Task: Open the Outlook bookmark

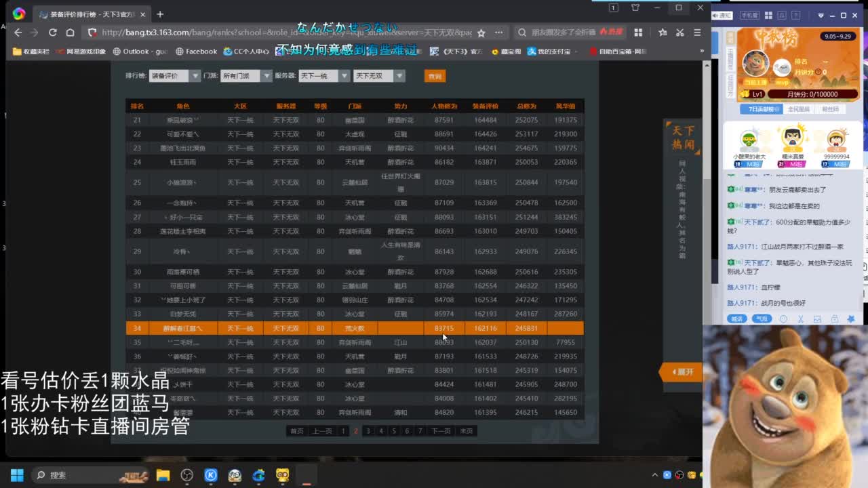Action: (140, 52)
